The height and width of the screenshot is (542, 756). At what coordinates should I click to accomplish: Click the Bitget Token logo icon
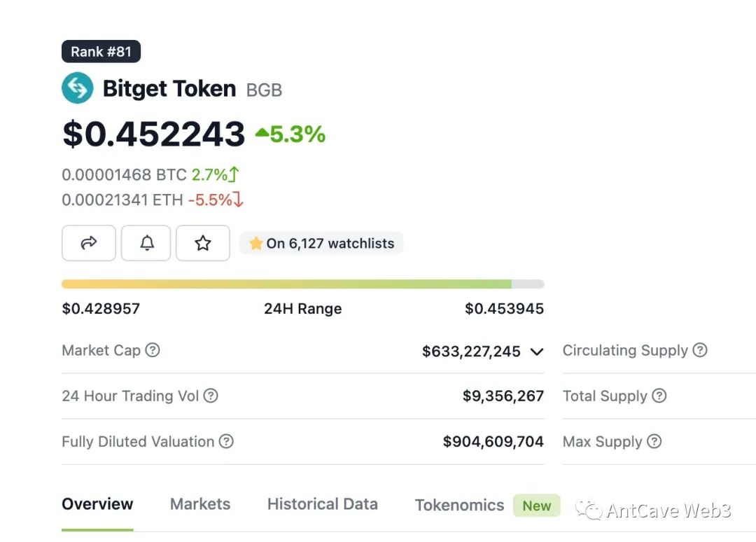pyautogui.click(x=77, y=89)
